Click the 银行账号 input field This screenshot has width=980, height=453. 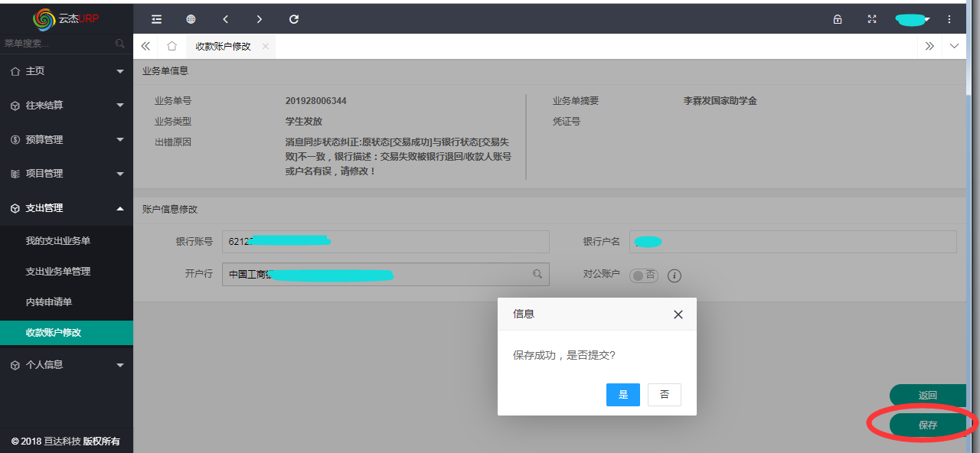[385, 242]
